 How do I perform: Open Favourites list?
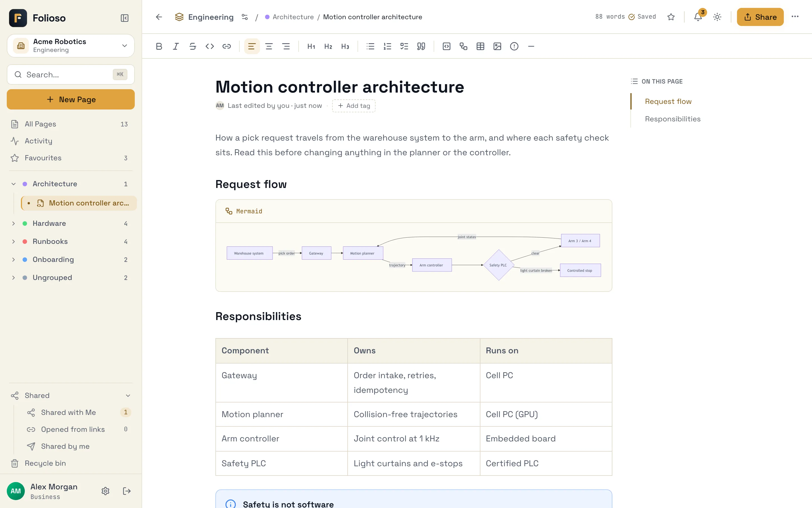point(71,158)
